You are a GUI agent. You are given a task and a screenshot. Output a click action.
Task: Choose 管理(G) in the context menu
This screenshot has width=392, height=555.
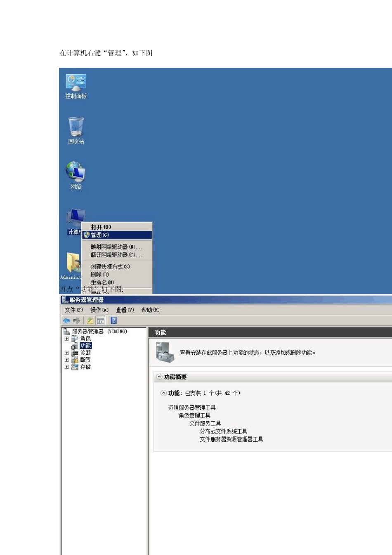[x=117, y=235]
